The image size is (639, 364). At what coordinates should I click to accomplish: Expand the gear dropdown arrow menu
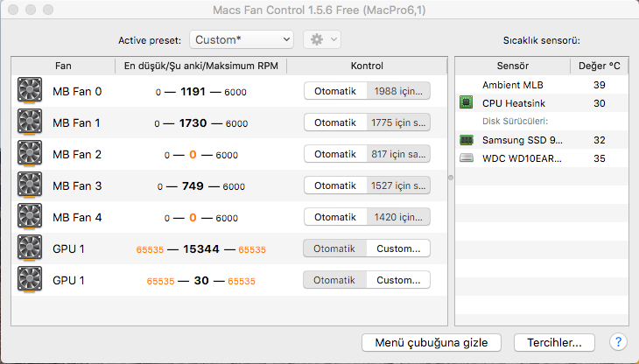tap(334, 39)
